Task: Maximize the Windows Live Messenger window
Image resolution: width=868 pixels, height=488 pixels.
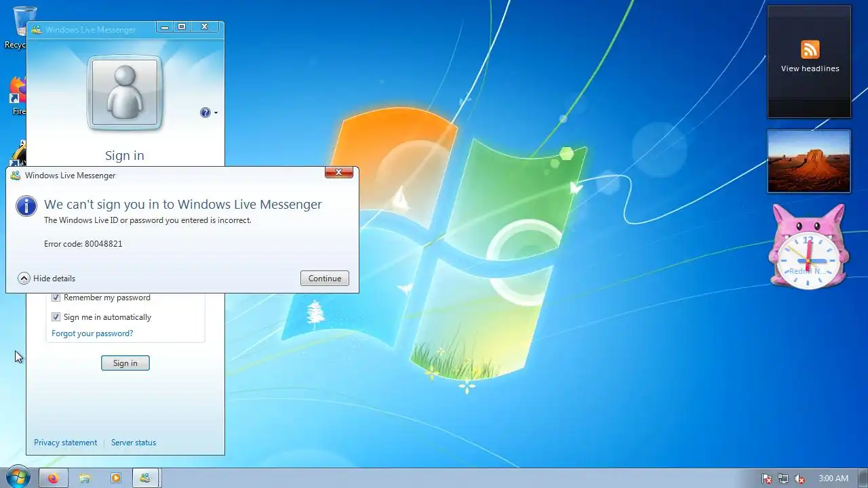Action: coord(181,27)
